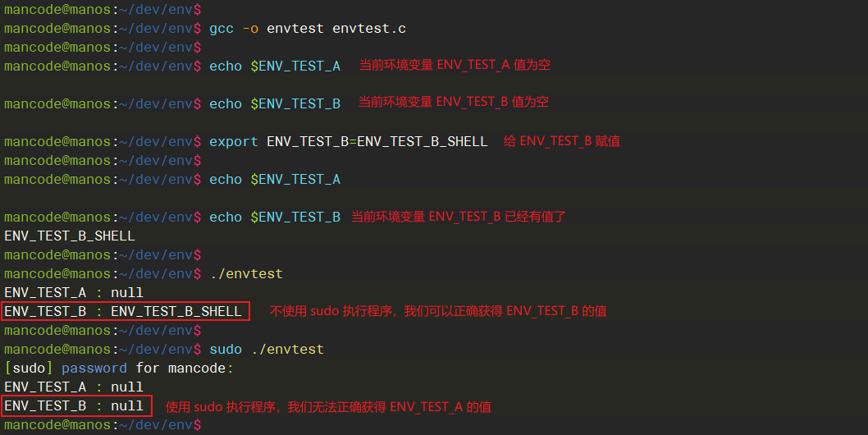
Task: Click the standalone ENV_TEST_B_SHELL echo output line
Action: click(70, 236)
